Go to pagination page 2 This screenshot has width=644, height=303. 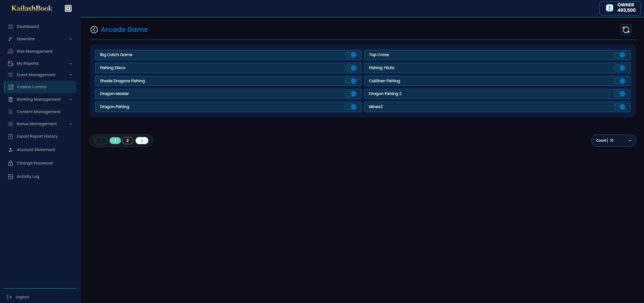[128, 141]
